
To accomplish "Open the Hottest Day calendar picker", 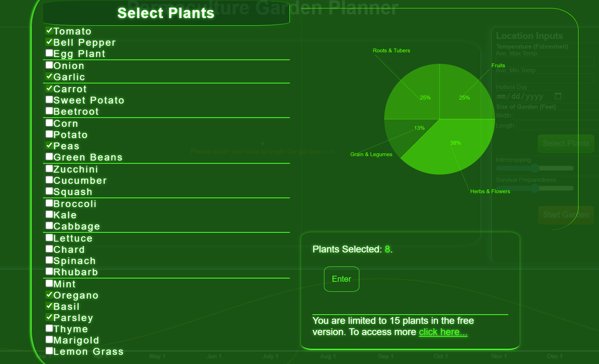I will (558, 96).
